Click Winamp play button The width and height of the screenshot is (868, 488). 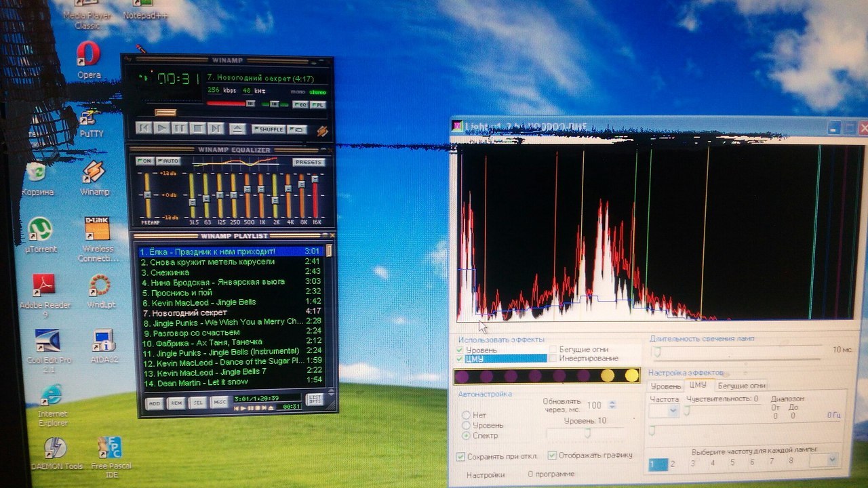[x=161, y=128]
